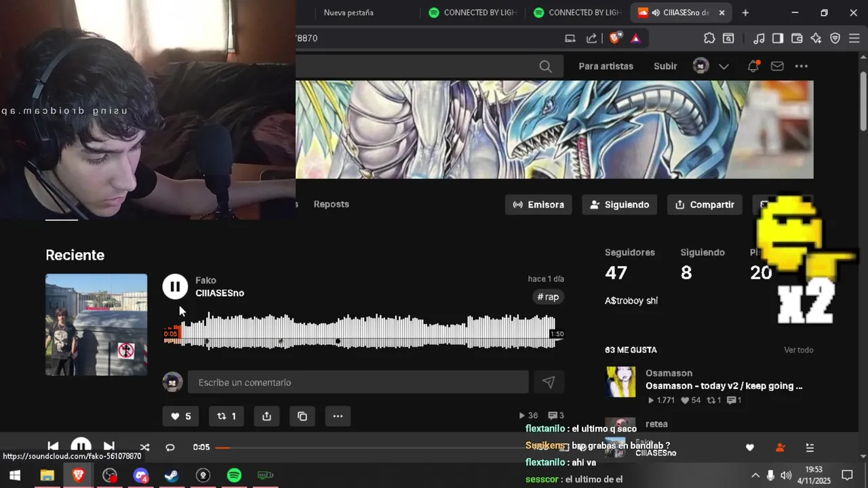Switch to the first CONNECTED BY LIGH tab
The width and height of the screenshot is (868, 488).
pyautogui.click(x=473, y=12)
